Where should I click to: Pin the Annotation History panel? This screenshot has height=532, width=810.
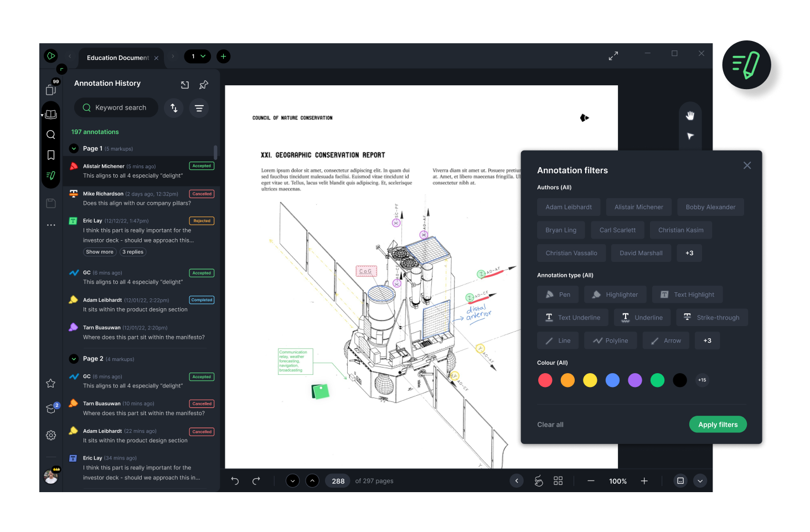[x=203, y=84]
